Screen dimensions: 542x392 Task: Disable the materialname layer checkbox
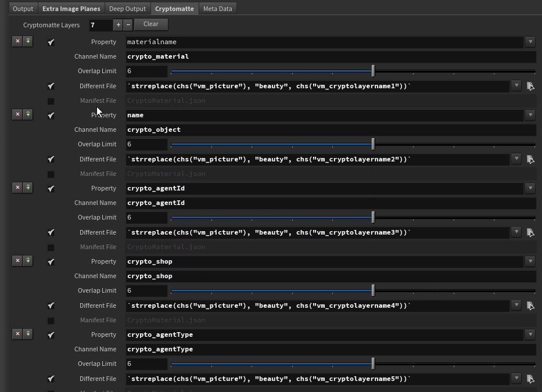51,42
